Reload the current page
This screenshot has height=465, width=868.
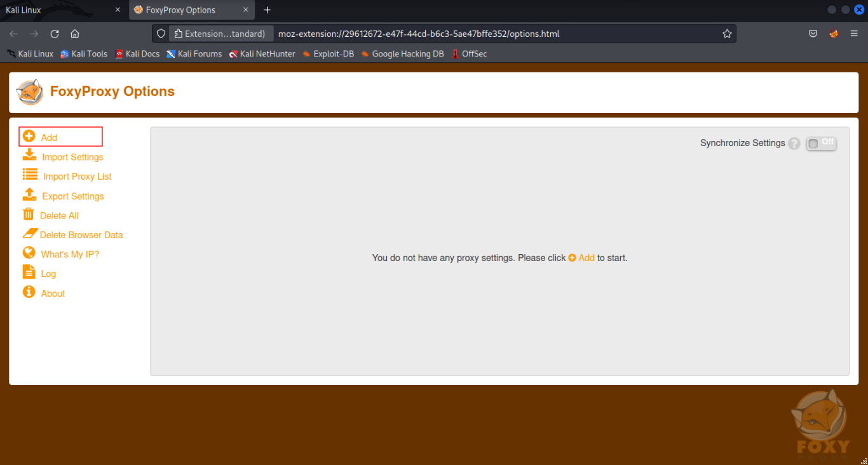click(55, 34)
